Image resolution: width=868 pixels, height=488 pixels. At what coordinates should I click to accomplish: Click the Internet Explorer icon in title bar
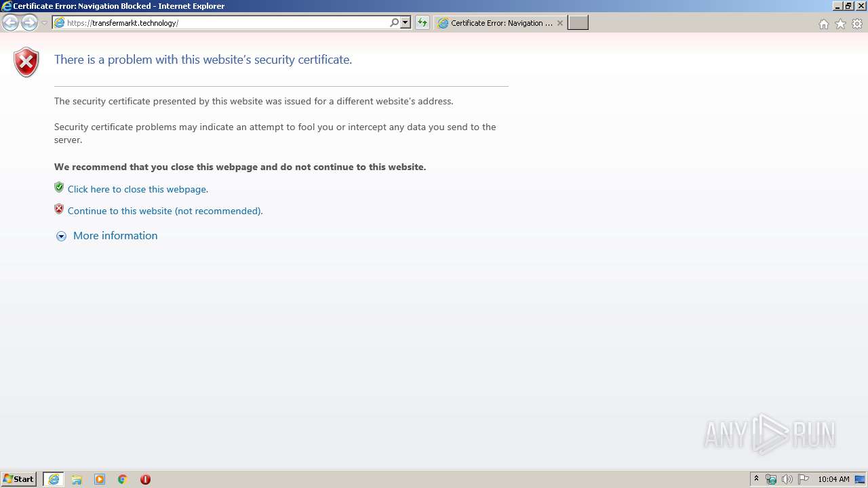point(6,6)
